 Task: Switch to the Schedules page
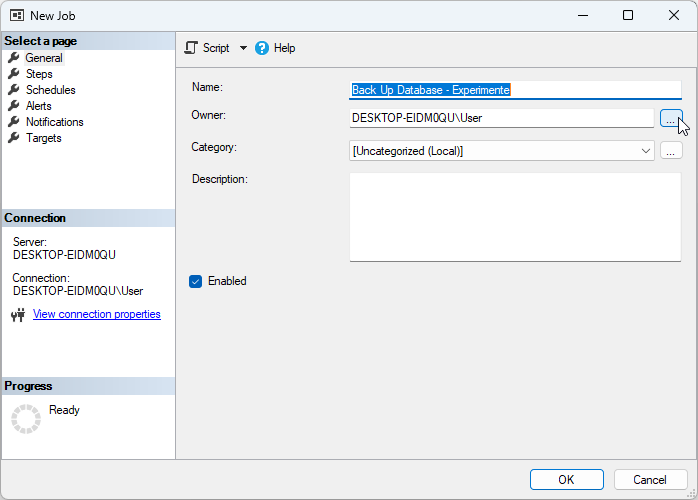pyautogui.click(x=50, y=90)
